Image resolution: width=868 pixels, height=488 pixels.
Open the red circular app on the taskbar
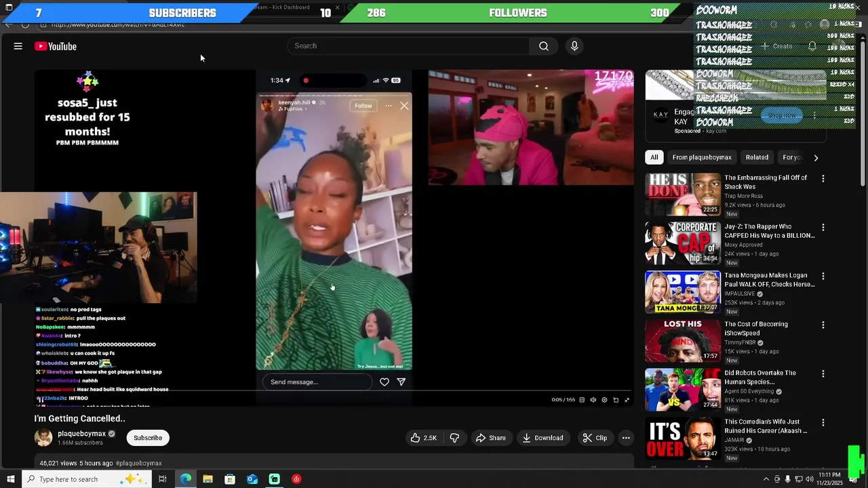tap(296, 479)
